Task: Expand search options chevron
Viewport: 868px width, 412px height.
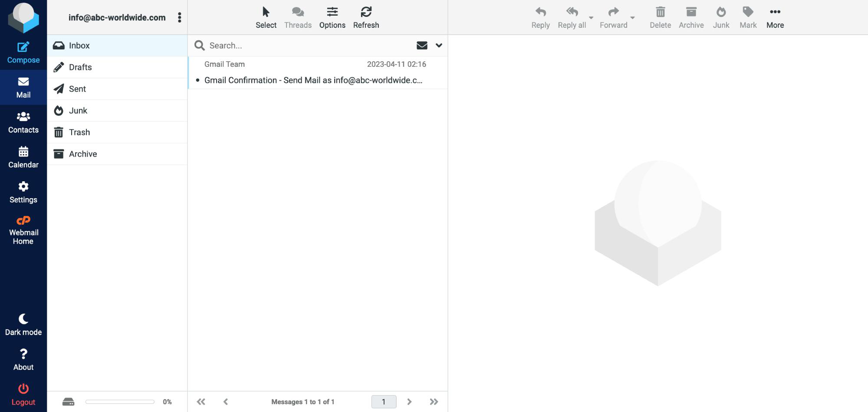Action: tap(439, 46)
